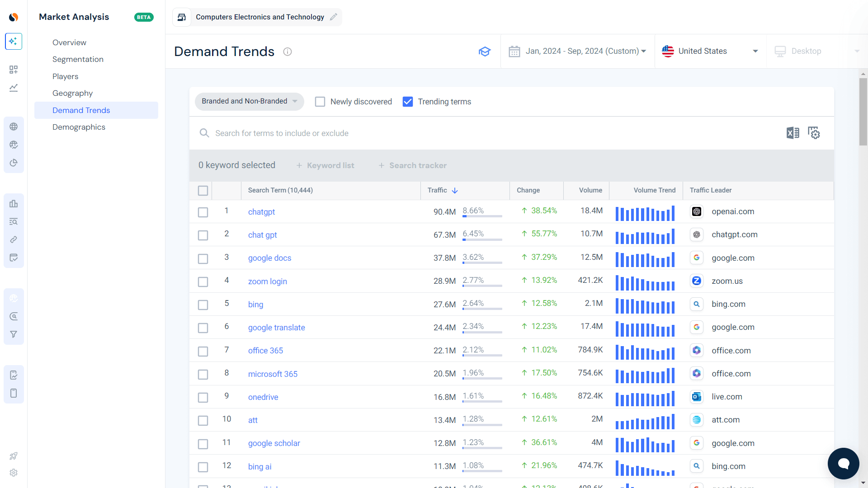The height and width of the screenshot is (488, 868).
Task: Open the graduation cap learning icon near Demand Trends
Action: tap(485, 51)
